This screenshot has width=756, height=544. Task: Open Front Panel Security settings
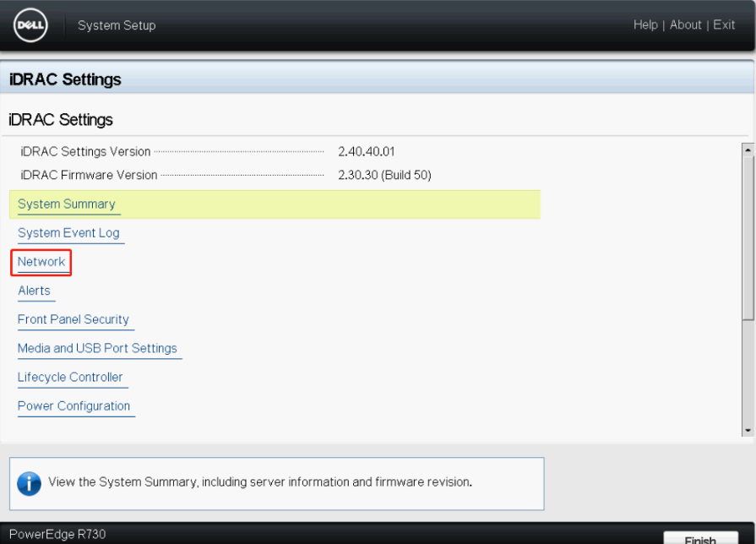[73, 320]
